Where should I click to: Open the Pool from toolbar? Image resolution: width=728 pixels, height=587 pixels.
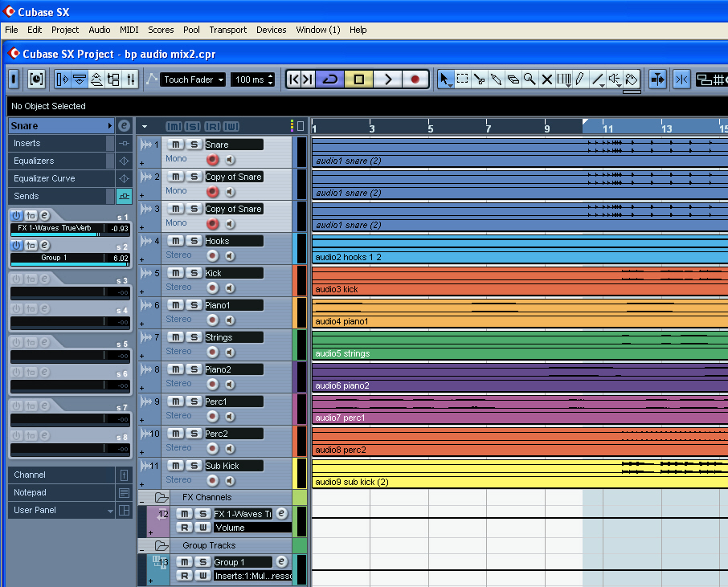pos(114,79)
